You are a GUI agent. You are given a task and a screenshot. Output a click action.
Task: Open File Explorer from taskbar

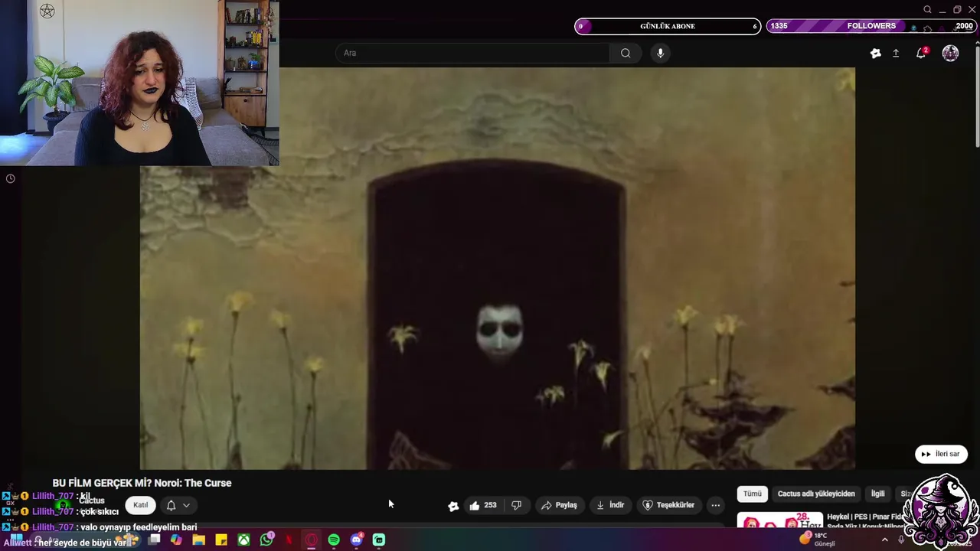click(198, 540)
